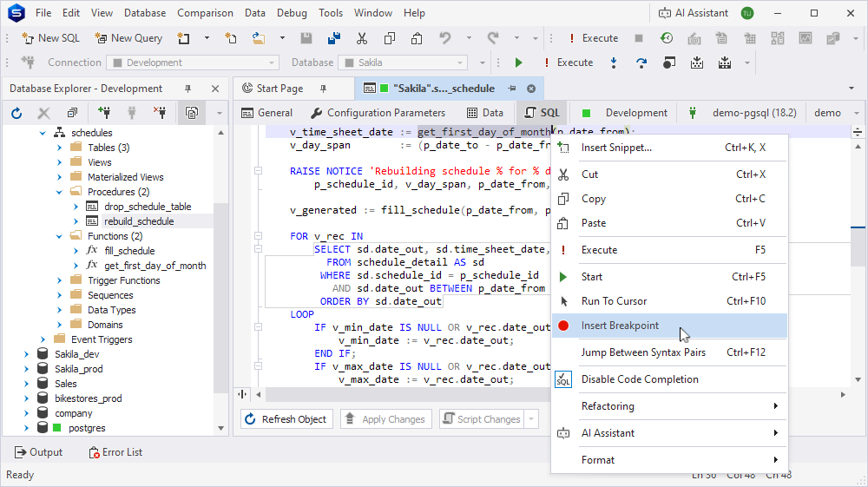Click the New SQL button
This screenshot has width=868, height=487.
[50, 38]
